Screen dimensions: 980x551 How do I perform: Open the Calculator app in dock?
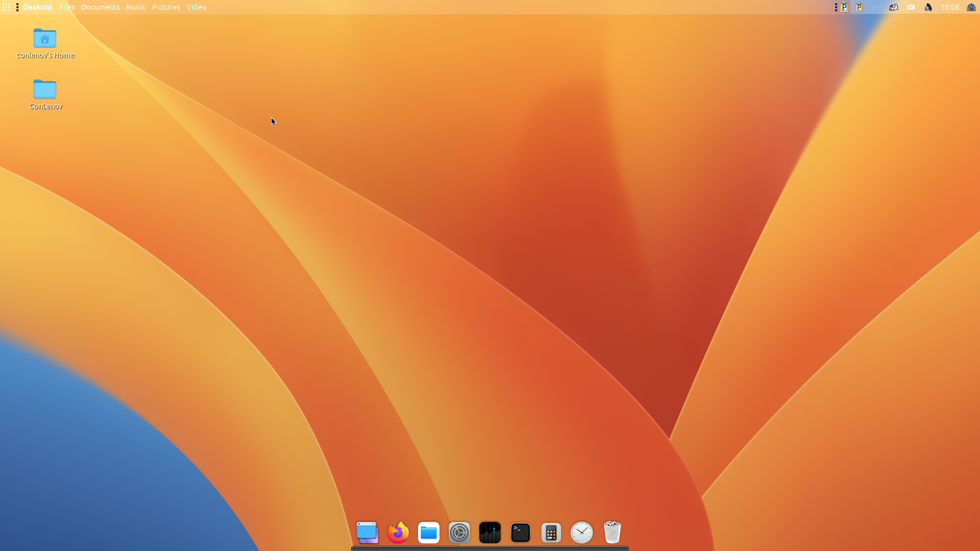pos(551,533)
